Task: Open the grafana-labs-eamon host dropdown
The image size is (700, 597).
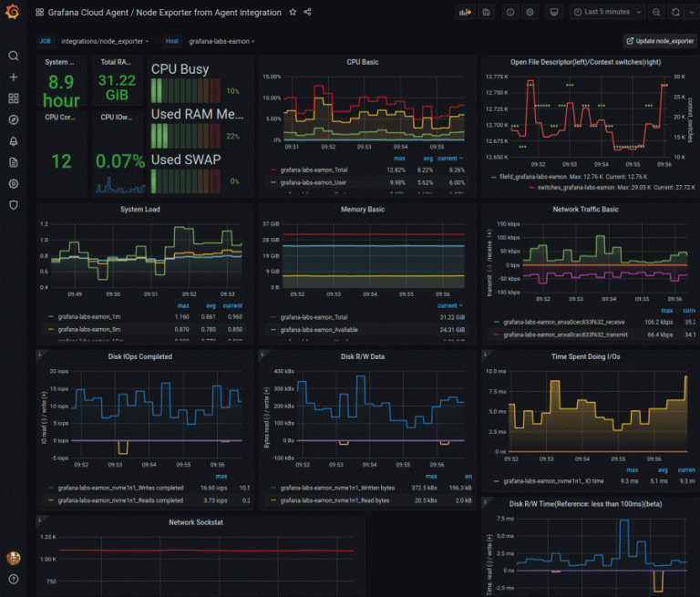Action: click(221, 41)
